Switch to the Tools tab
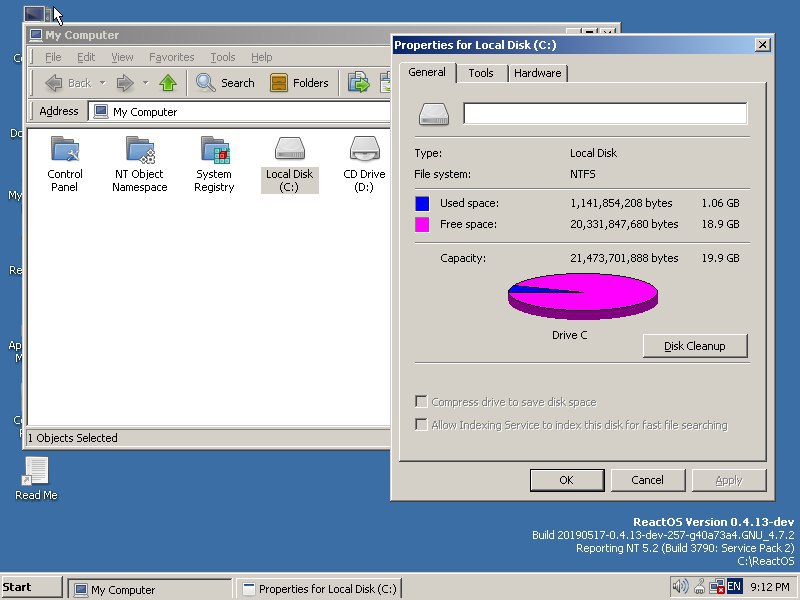Image resolution: width=800 pixels, height=600 pixels. [x=481, y=73]
